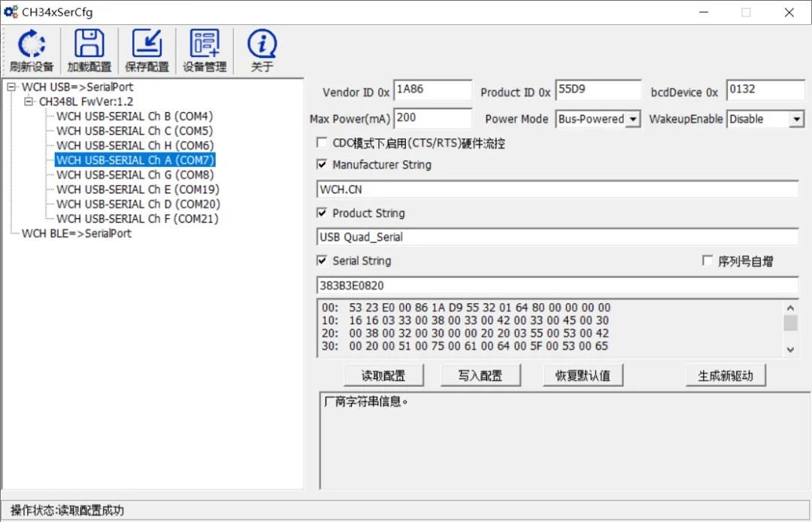Minimize the CH34xSerCfg window

coord(703,13)
